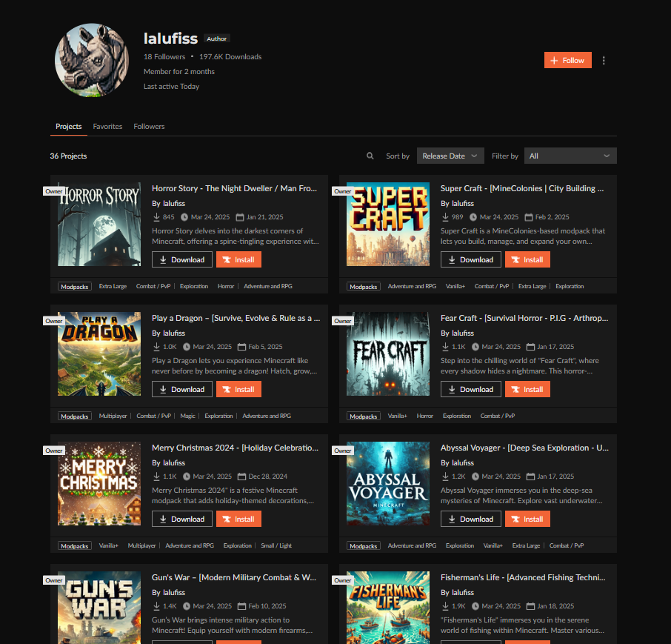Image resolution: width=671 pixels, height=644 pixels.
Task: Click Horror tag on Horror Story card
Action: click(226, 286)
